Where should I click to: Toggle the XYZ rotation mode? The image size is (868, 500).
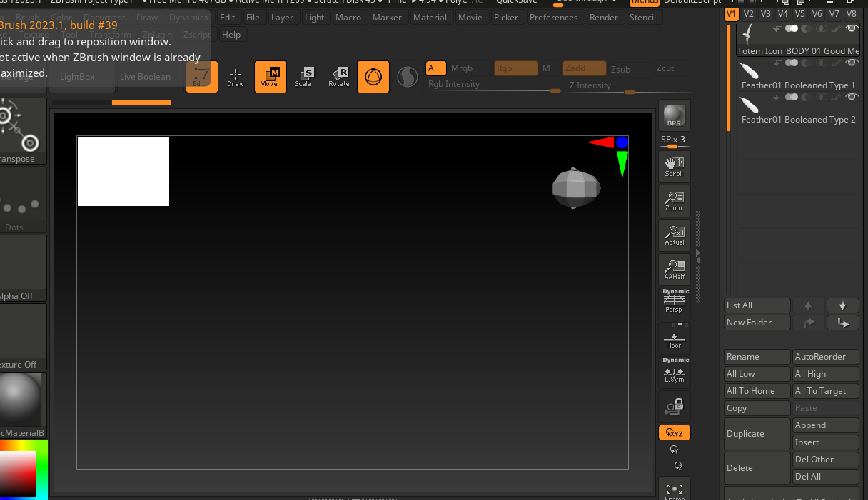(674, 433)
